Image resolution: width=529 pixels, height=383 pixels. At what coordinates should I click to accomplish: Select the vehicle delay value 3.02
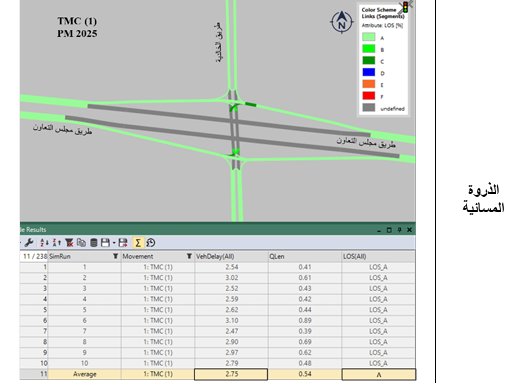click(x=232, y=278)
